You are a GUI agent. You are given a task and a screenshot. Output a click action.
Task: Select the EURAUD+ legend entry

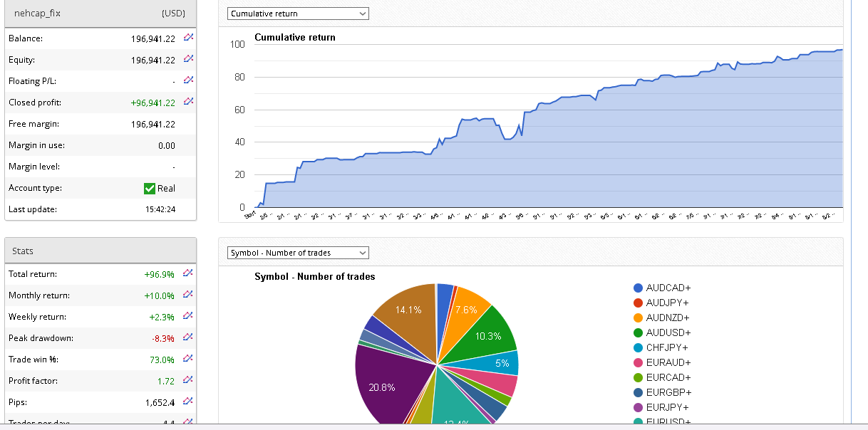tap(668, 362)
